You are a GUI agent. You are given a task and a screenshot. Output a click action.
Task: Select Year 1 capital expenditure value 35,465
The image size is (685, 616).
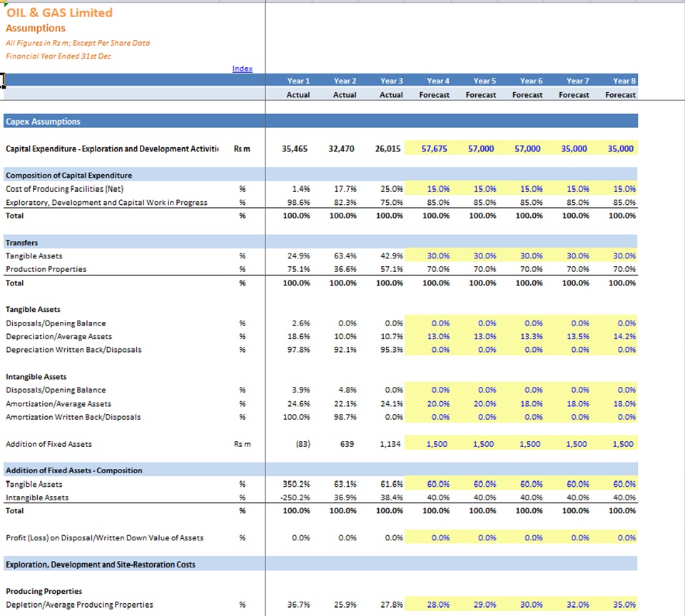(x=295, y=149)
